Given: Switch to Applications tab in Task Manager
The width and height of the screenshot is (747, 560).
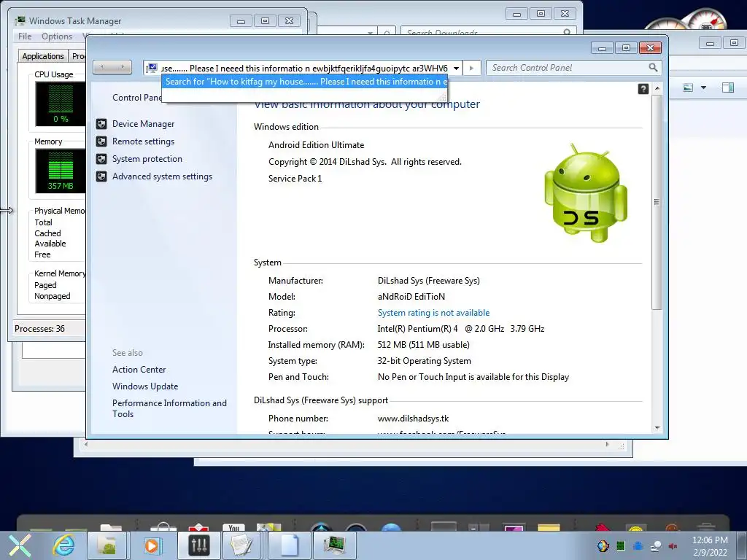Looking at the screenshot, I should (x=43, y=56).
